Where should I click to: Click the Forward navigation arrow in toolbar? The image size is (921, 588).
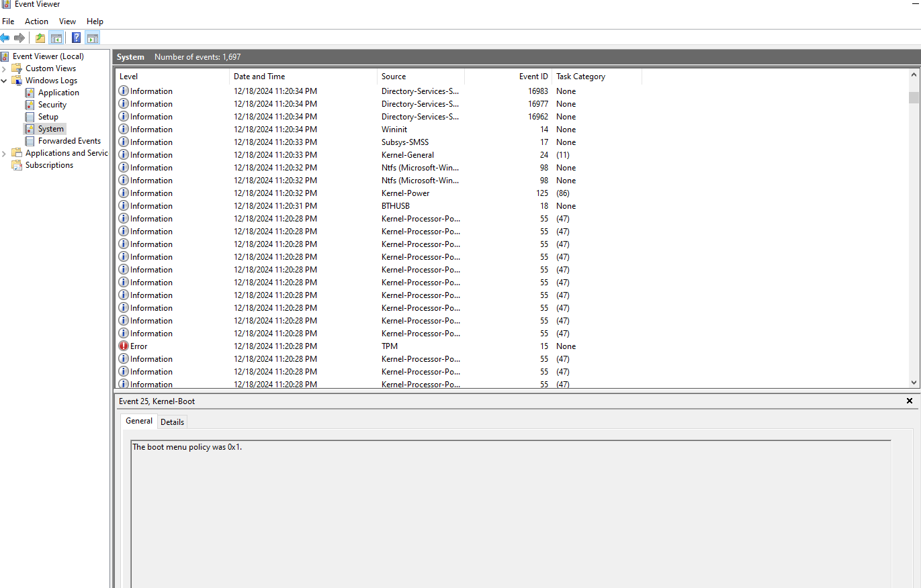coord(19,38)
